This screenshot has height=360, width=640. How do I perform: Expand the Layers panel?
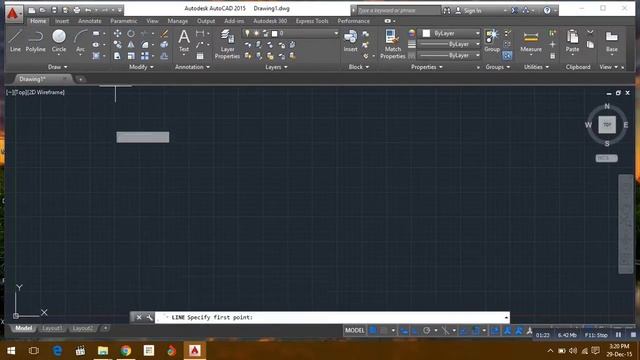pyautogui.click(x=276, y=67)
